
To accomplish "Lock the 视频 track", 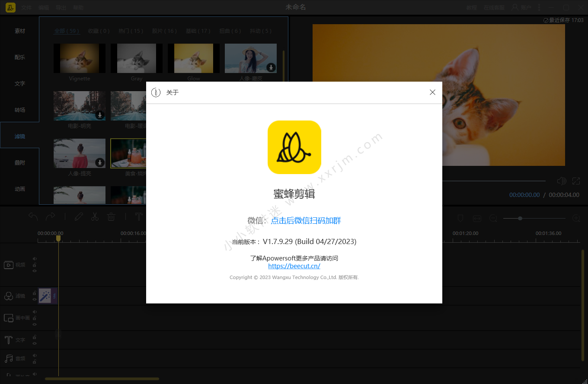I will pyautogui.click(x=35, y=265).
